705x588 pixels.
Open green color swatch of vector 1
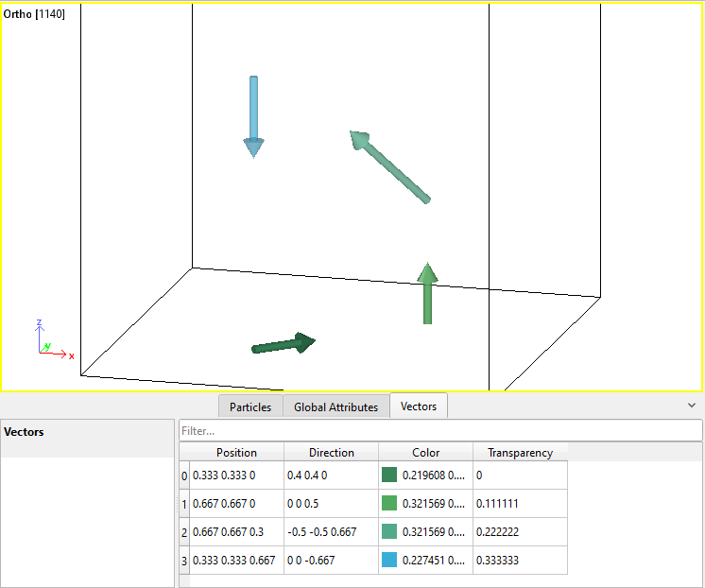pos(389,504)
